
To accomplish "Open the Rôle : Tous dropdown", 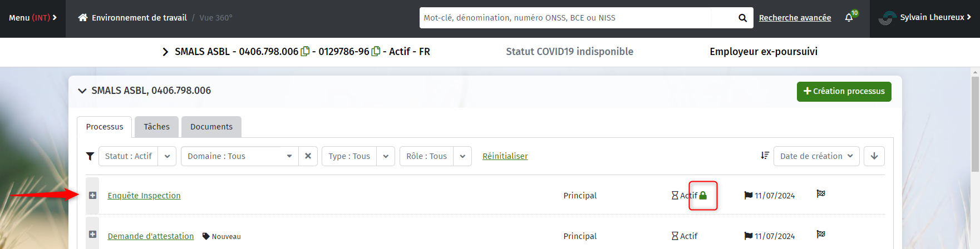I will (436, 156).
